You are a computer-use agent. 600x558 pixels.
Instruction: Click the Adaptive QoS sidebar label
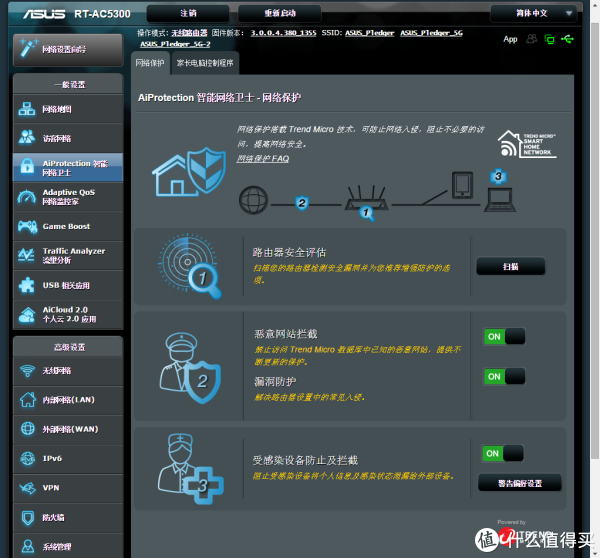pos(69,197)
